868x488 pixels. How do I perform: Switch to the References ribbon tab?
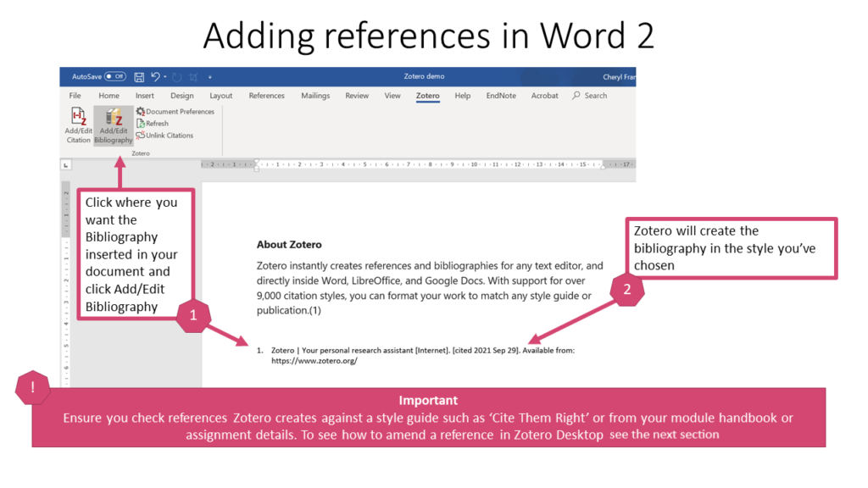(x=267, y=96)
